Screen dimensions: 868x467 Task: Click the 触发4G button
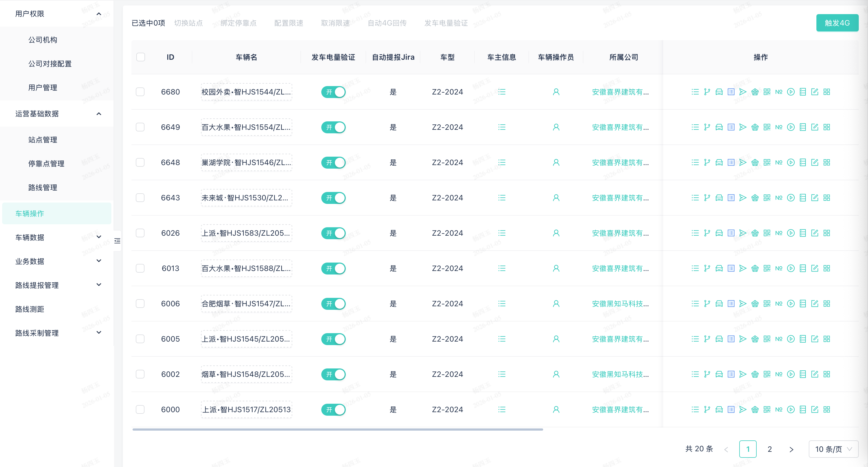[837, 23]
